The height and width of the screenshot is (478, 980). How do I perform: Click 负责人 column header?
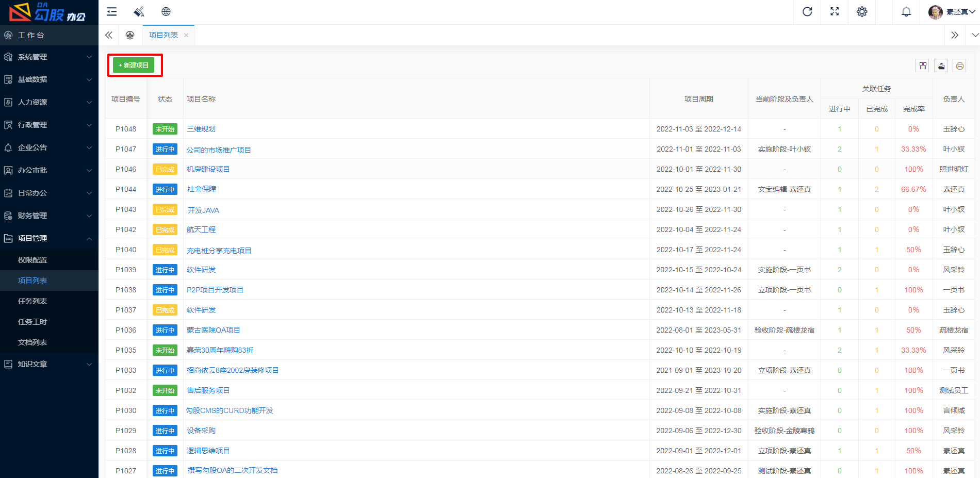[954, 99]
